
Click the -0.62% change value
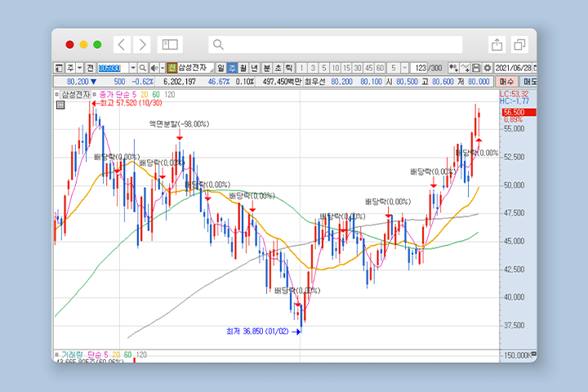142,82
